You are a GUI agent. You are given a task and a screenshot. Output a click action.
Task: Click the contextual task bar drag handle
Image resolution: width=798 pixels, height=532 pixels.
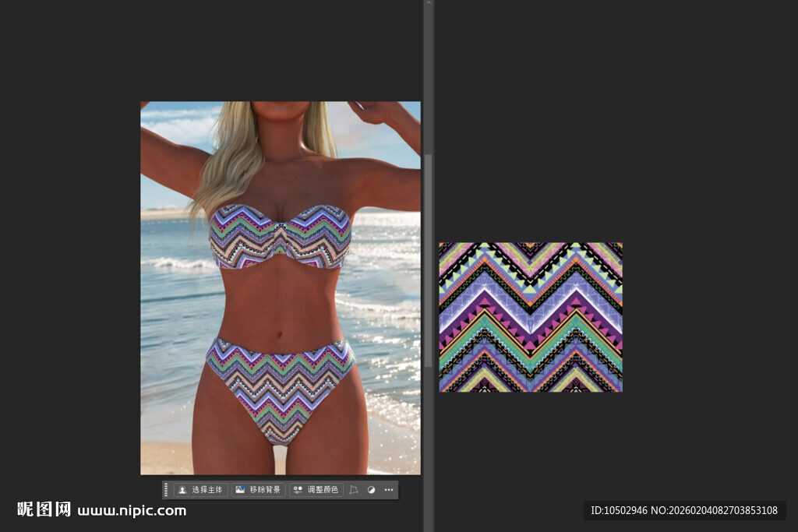pyautogui.click(x=166, y=490)
